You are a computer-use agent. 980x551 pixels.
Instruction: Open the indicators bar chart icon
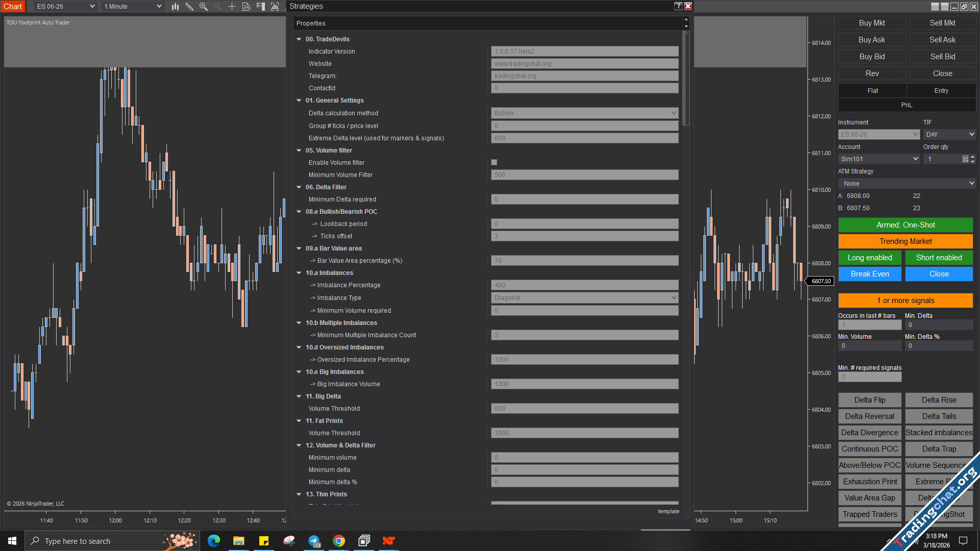(x=275, y=7)
